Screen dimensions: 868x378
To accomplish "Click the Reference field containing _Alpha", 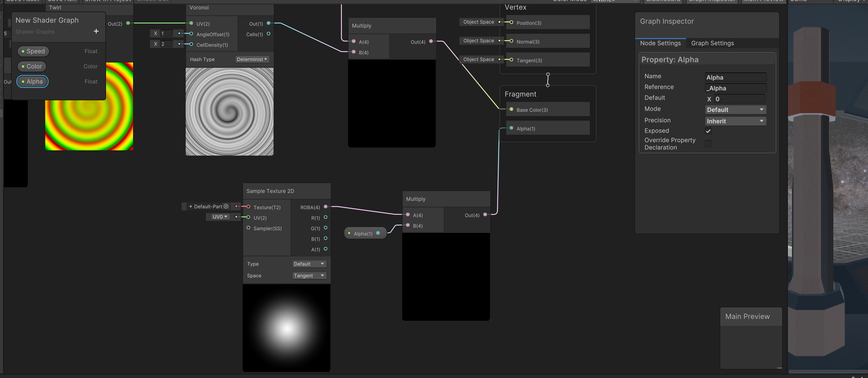I will click(735, 88).
